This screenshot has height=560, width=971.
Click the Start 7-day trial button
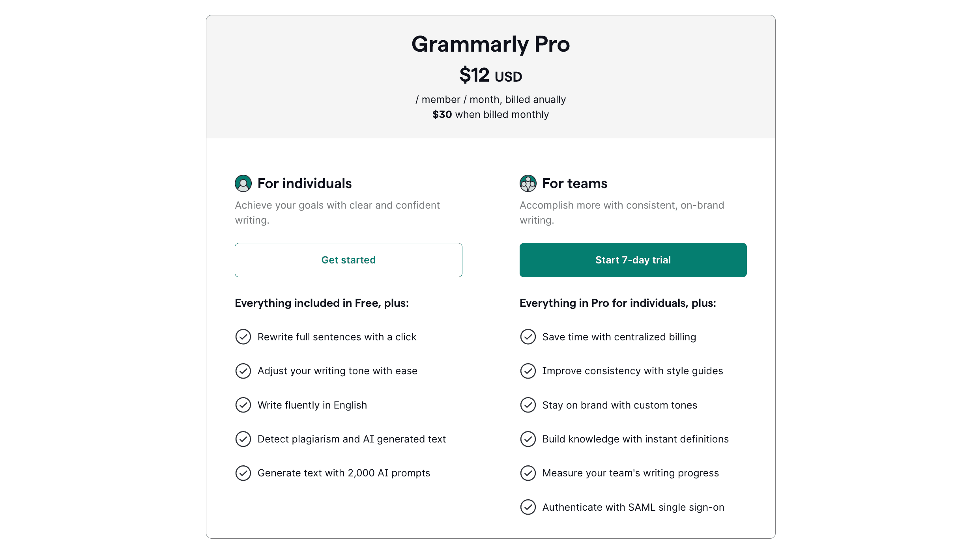point(633,260)
